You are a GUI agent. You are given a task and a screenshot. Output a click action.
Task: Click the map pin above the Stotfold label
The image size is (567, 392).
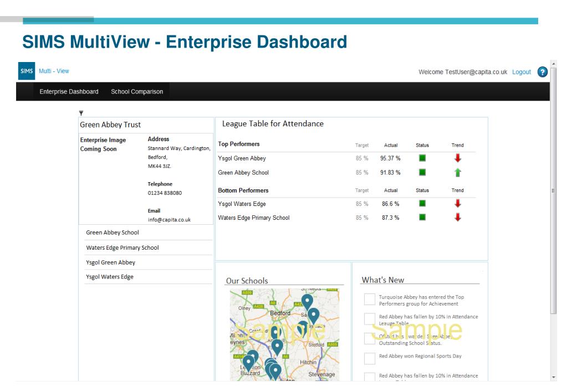[303, 328]
